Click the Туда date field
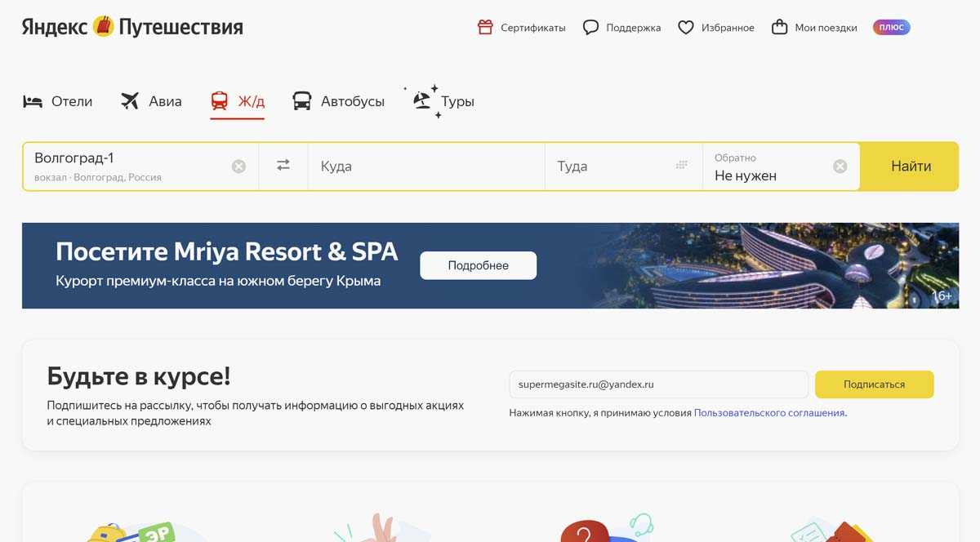 tap(624, 167)
